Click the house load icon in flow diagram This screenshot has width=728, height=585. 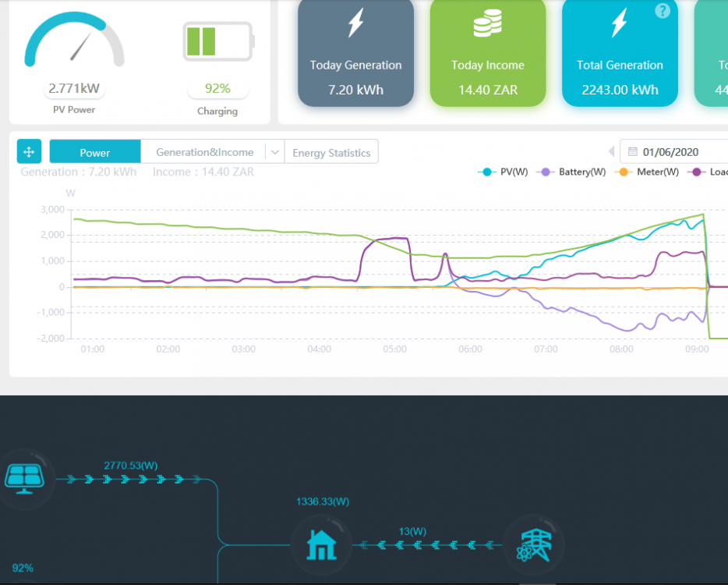321,544
